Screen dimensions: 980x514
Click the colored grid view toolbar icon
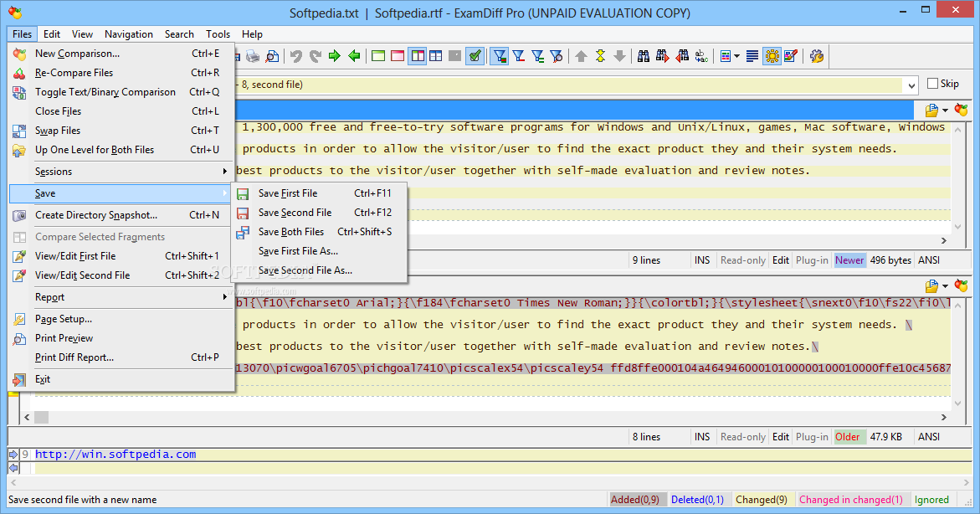pos(725,56)
